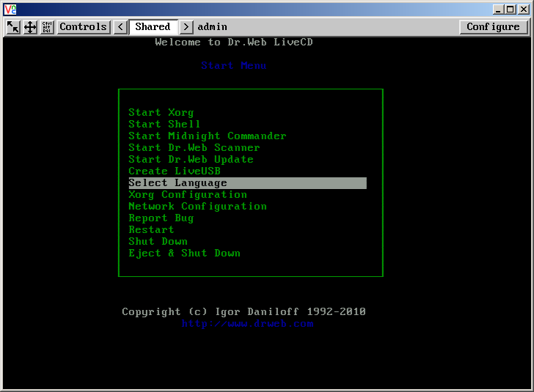
Task: Close the VNC viewer window
Action: point(524,10)
